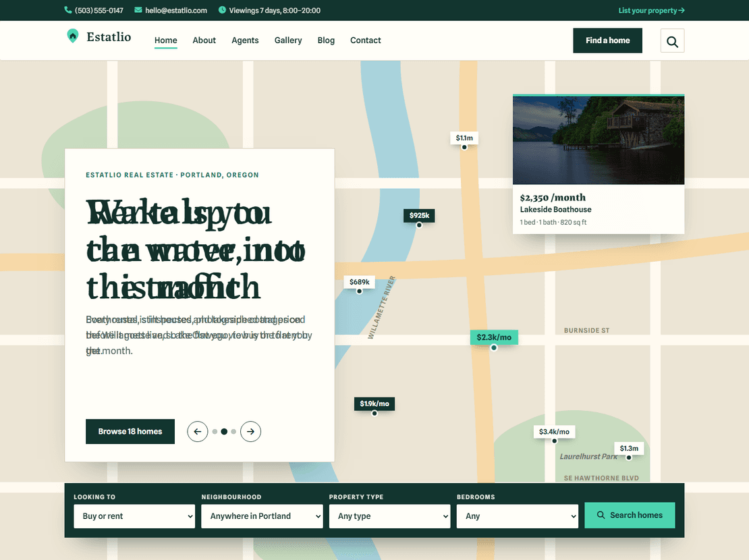Open the Blog page
This screenshot has width=749, height=560.
326,40
